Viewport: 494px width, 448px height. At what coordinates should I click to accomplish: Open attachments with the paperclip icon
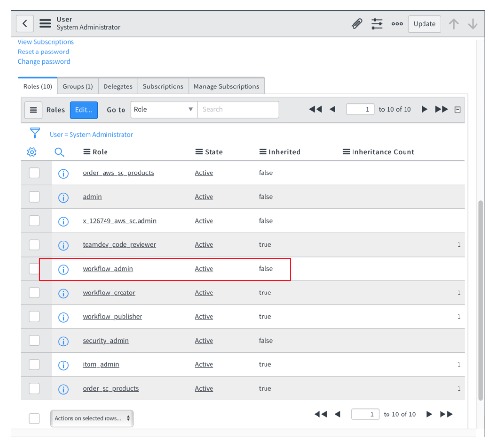point(357,23)
